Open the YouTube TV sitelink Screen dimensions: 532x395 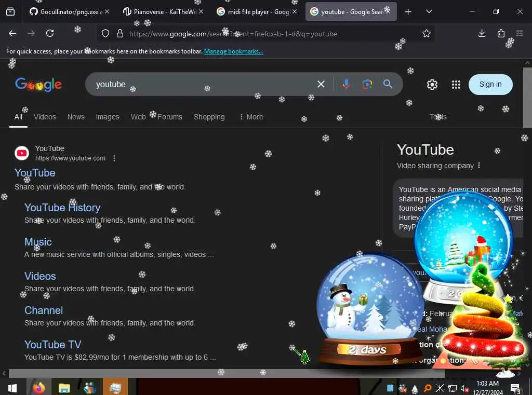pos(53,345)
